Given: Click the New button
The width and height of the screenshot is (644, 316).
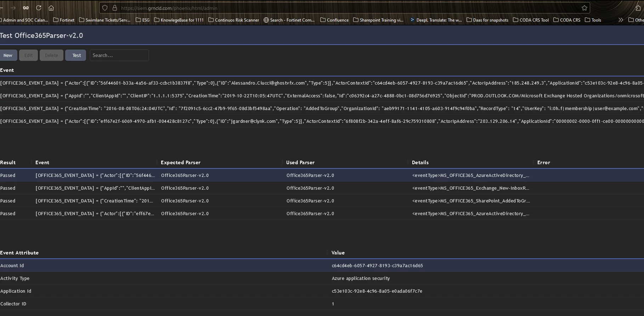Looking at the screenshot, I should [x=8, y=55].
